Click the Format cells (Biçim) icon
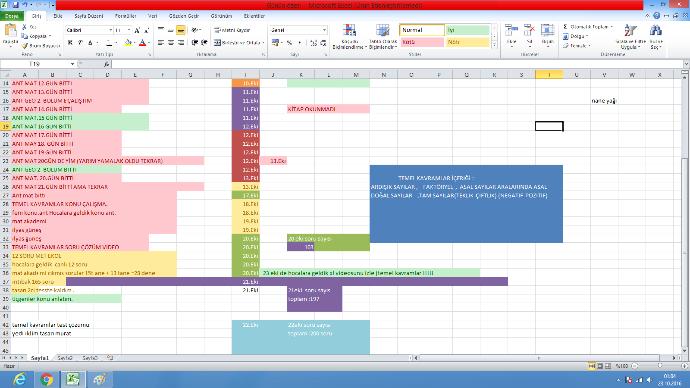This screenshot has height=388, width=690. tap(547, 31)
